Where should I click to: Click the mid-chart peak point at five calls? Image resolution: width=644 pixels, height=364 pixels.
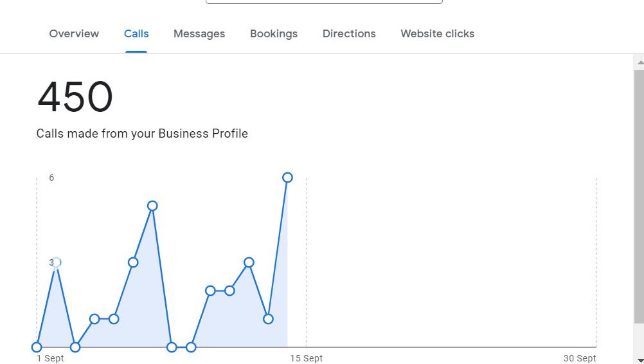tap(152, 206)
